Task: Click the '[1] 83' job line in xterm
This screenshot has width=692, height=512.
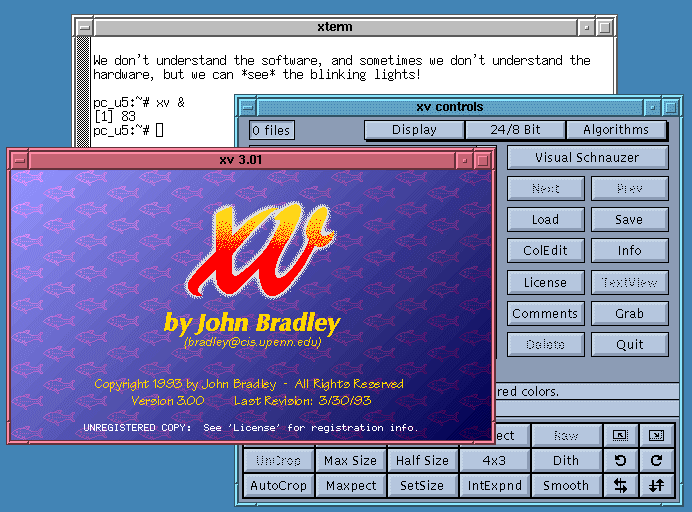Action: [115, 117]
